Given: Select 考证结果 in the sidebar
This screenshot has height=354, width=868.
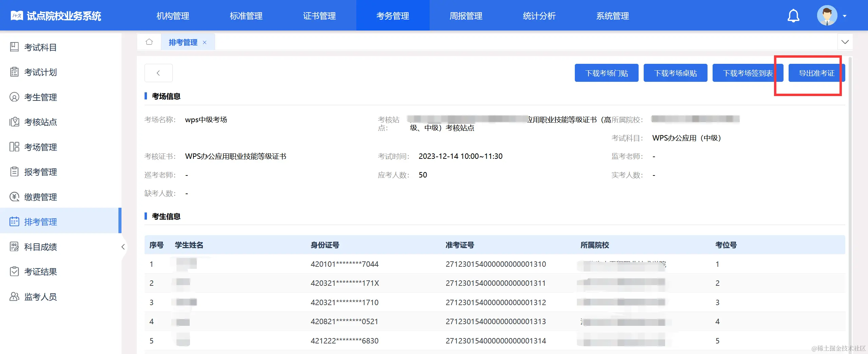Looking at the screenshot, I should click(40, 272).
